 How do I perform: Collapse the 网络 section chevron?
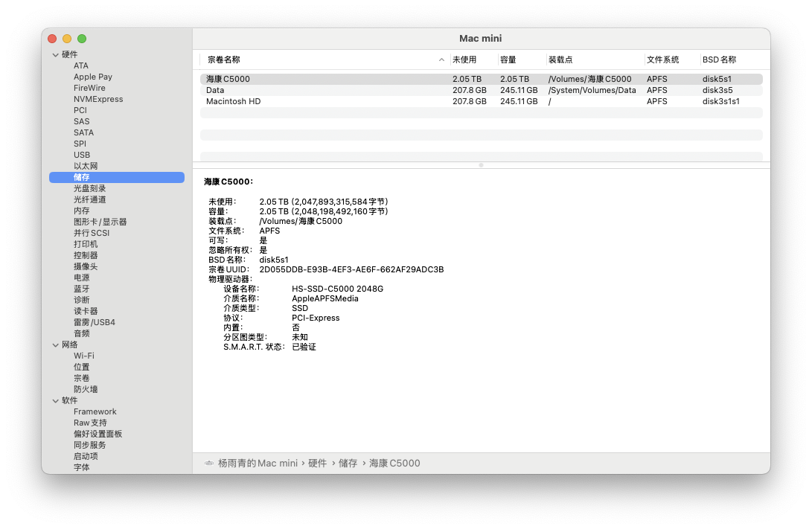(x=56, y=344)
